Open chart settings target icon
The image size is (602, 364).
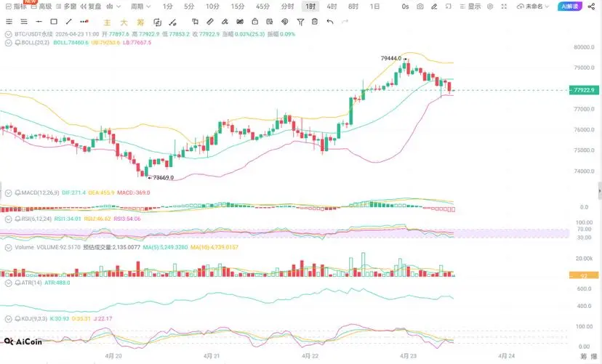490,7
